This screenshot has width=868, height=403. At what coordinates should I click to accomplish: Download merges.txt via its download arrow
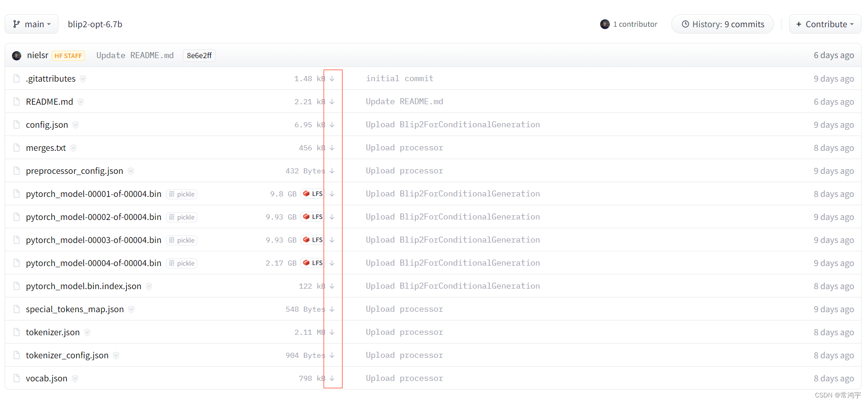pos(332,148)
